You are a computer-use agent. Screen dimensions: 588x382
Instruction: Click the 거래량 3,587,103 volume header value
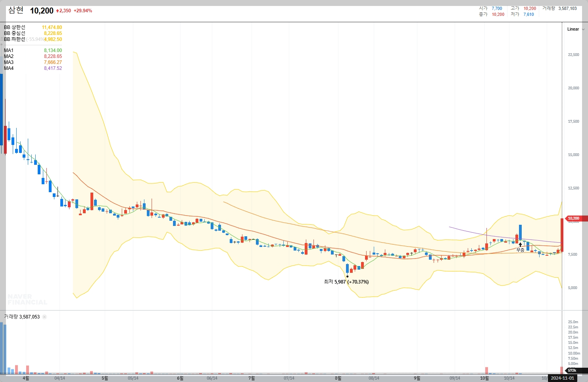pos(559,8)
